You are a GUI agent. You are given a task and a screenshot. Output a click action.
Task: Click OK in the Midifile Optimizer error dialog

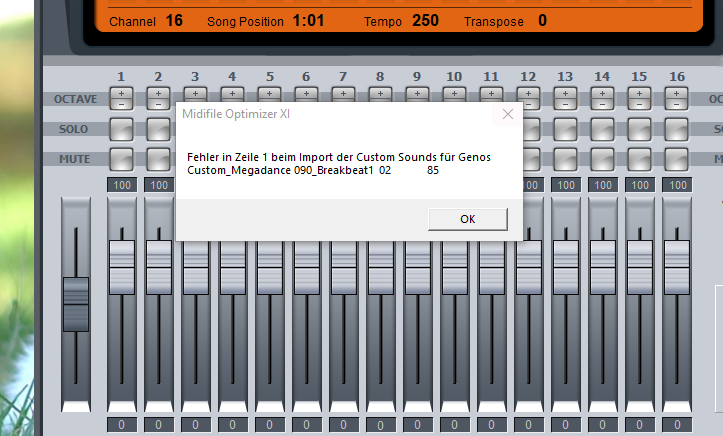click(x=467, y=219)
